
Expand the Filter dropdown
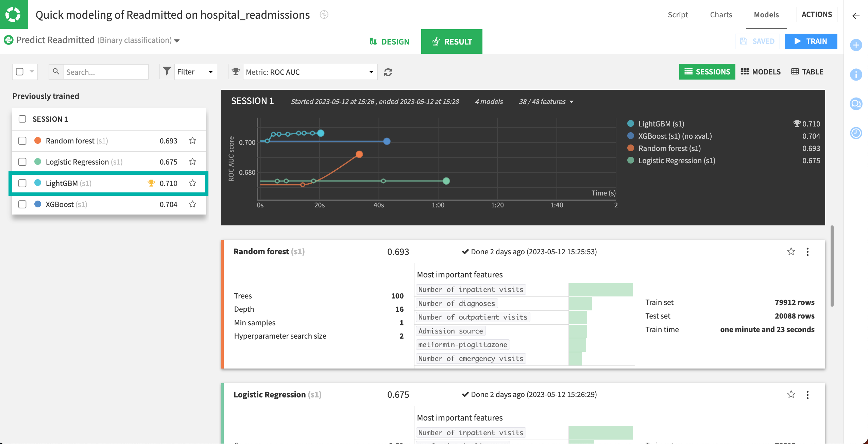[195, 72]
